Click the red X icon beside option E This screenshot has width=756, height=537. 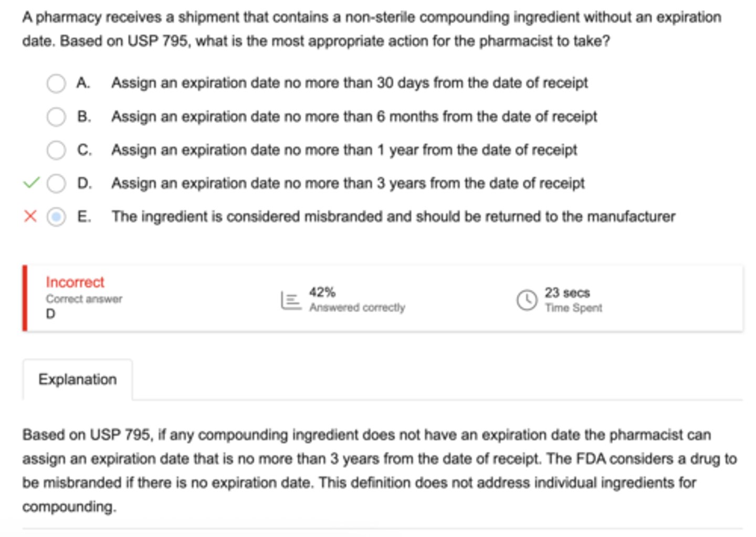(30, 216)
